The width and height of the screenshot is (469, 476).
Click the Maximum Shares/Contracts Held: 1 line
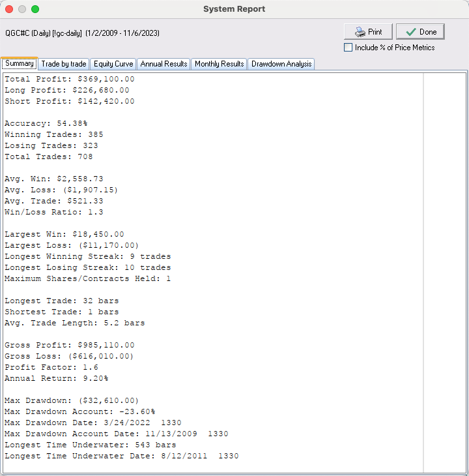point(88,278)
